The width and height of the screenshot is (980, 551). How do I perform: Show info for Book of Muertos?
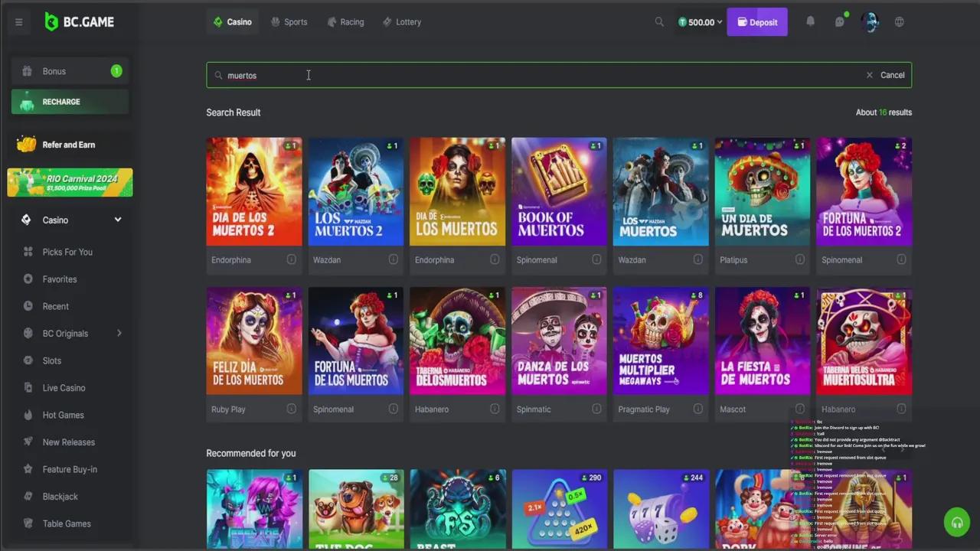[x=596, y=259]
